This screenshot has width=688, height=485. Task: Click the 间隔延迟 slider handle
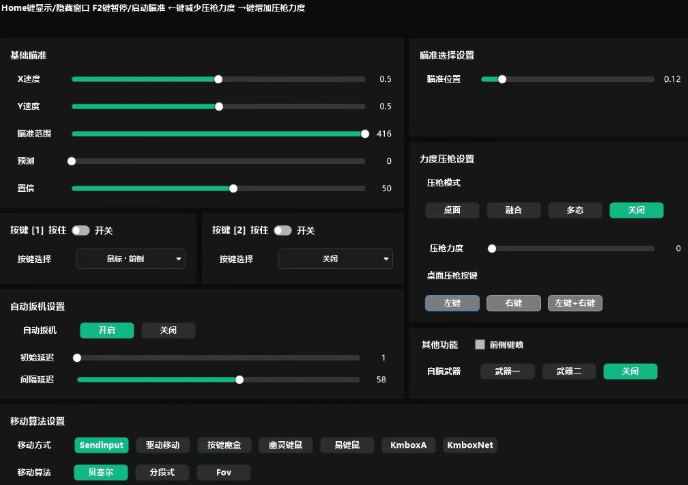239,379
